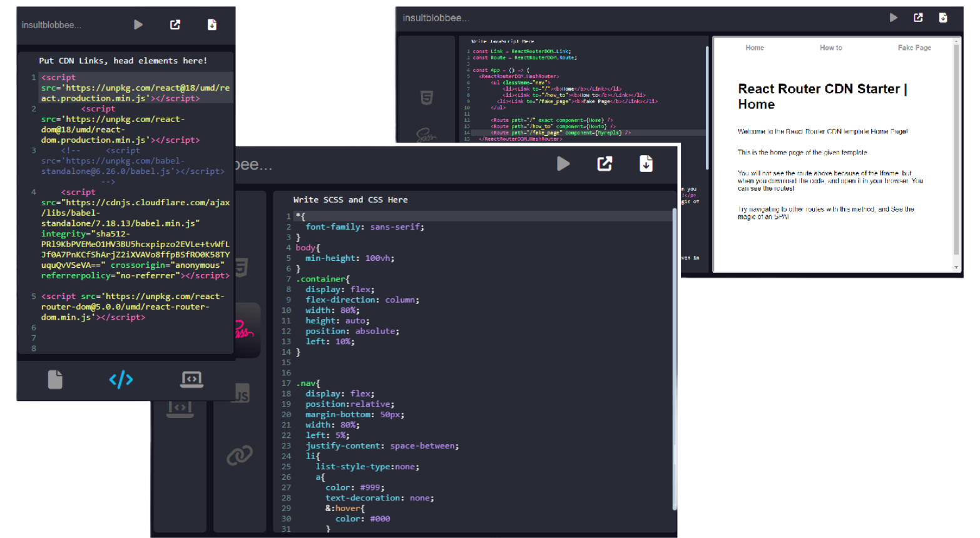
Task: Open CDN links panel project in new window
Action: (175, 24)
